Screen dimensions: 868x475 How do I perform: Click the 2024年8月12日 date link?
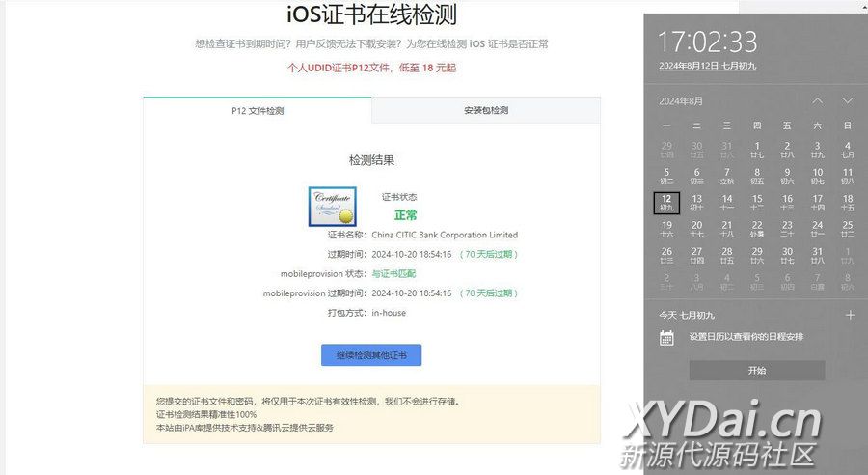707,66
